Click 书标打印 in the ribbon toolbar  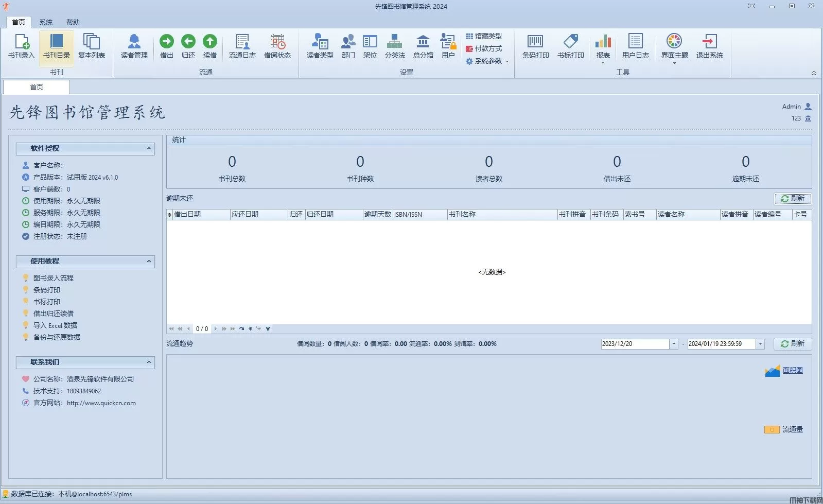pyautogui.click(x=571, y=46)
